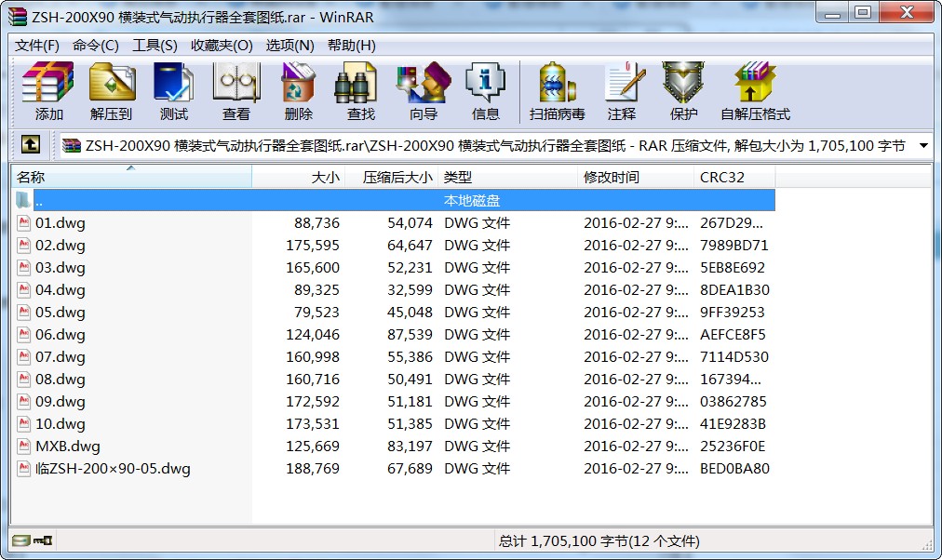Viewport: 942px width, 560px height.
Task: Select file 09.dwg
Action: tap(61, 401)
